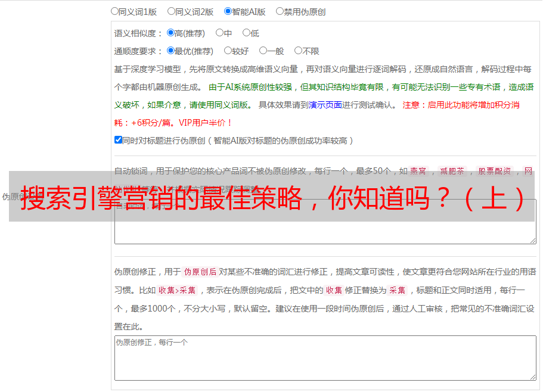Set 语义相似度 to 中
543x392 pixels.
click(219, 33)
